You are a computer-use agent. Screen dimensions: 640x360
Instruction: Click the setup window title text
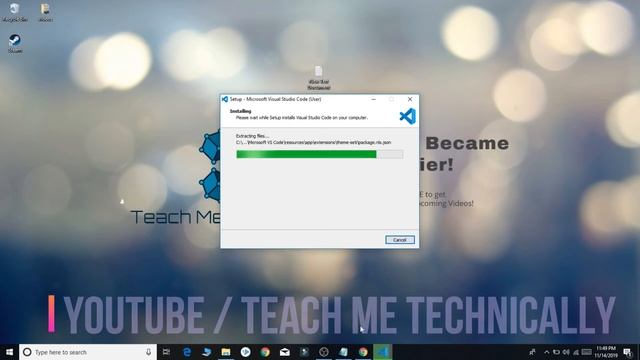(x=276, y=99)
